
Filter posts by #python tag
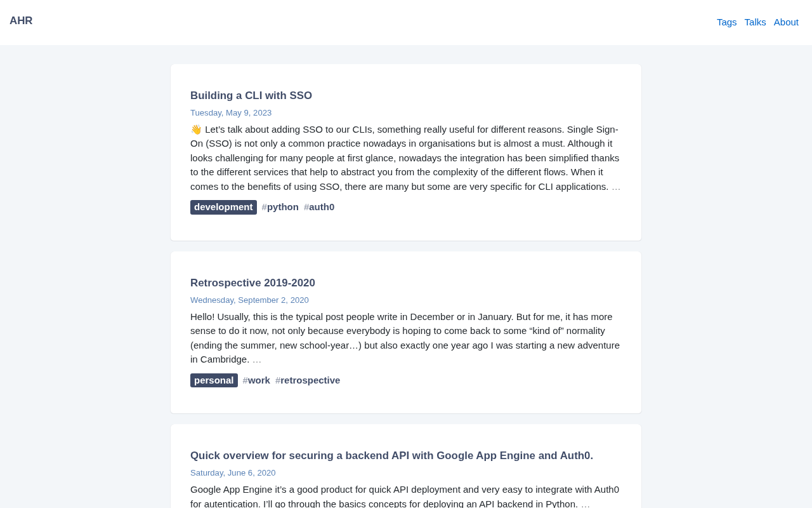tap(280, 207)
